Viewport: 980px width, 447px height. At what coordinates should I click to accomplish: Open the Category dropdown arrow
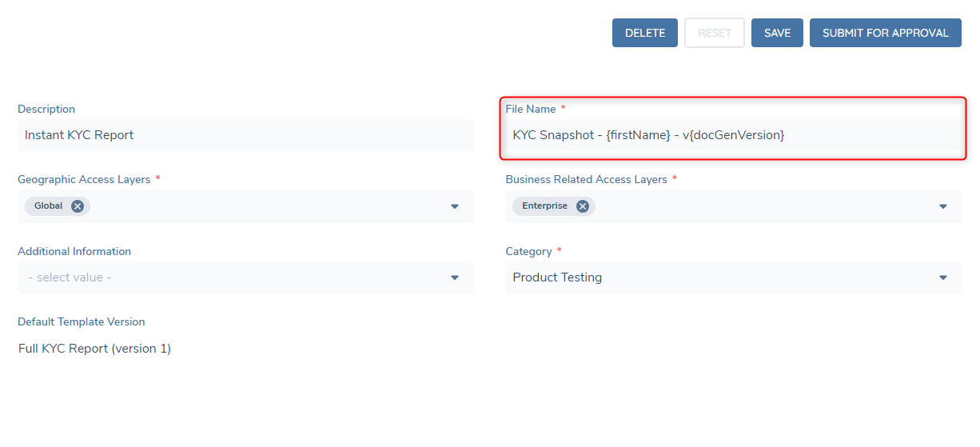(943, 277)
